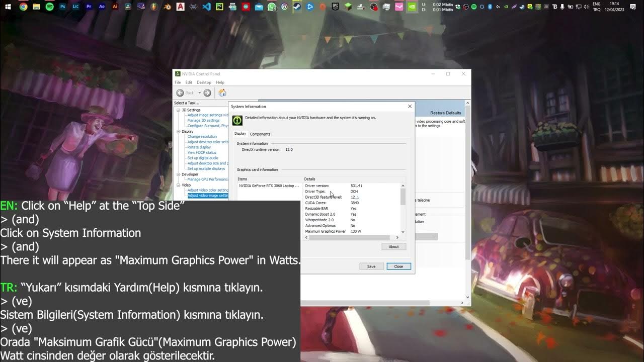Select Adjust image settings with preview task
This screenshot has width=644, height=362.
point(208,115)
